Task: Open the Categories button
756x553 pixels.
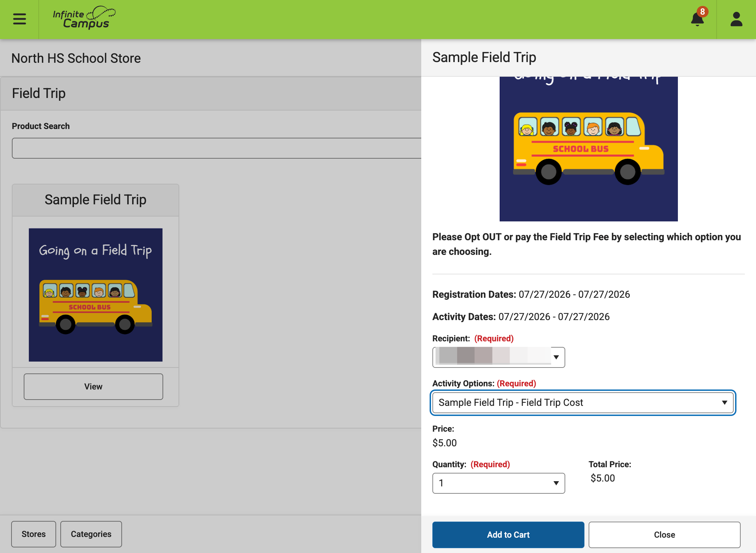Action: pyautogui.click(x=91, y=534)
